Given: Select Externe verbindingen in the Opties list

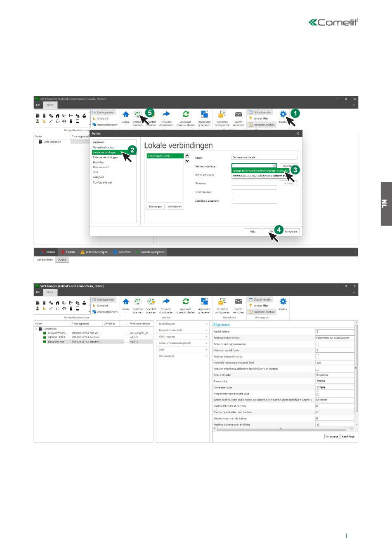Looking at the screenshot, I should pyautogui.click(x=105, y=157).
